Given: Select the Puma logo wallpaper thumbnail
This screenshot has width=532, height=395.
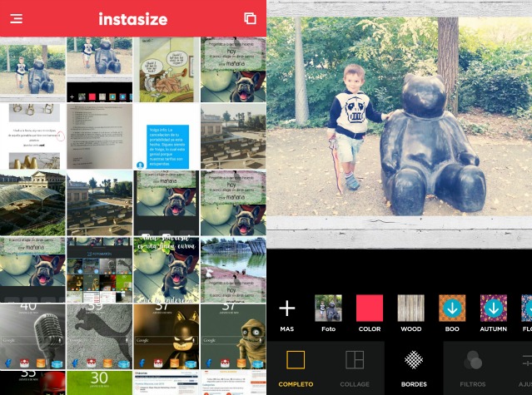Looking at the screenshot, I should tap(99, 337).
